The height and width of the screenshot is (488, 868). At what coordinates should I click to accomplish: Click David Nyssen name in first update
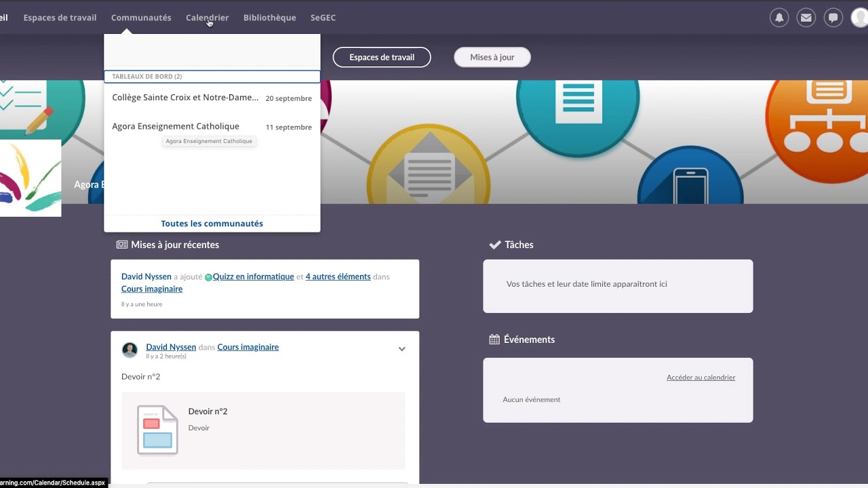click(146, 277)
